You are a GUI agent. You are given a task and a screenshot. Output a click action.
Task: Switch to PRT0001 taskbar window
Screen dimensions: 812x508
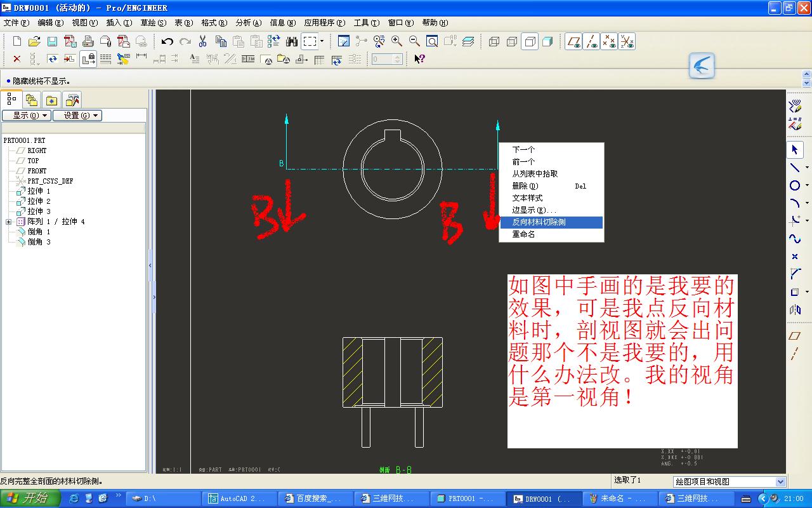pos(468,498)
